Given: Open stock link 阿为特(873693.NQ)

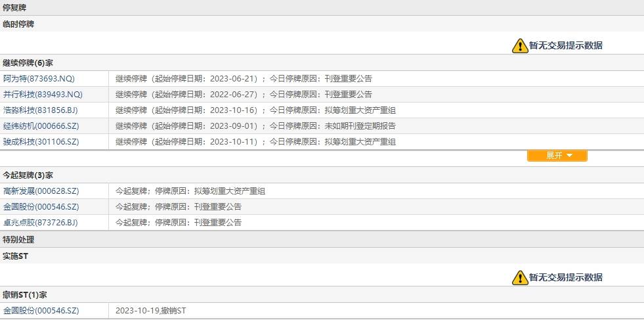Looking at the screenshot, I should [x=39, y=79].
